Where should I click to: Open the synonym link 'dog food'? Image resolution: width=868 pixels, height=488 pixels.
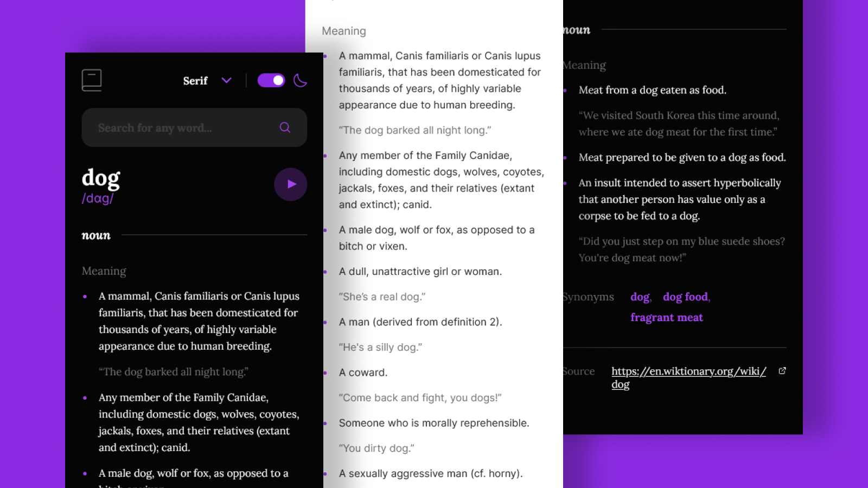(x=685, y=297)
